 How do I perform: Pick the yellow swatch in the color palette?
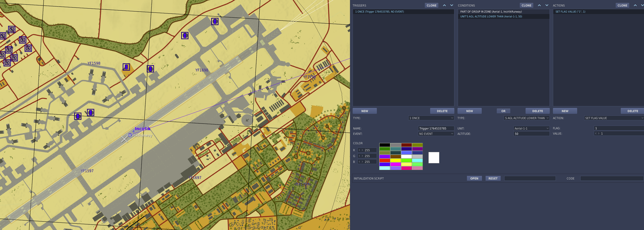(x=396, y=160)
